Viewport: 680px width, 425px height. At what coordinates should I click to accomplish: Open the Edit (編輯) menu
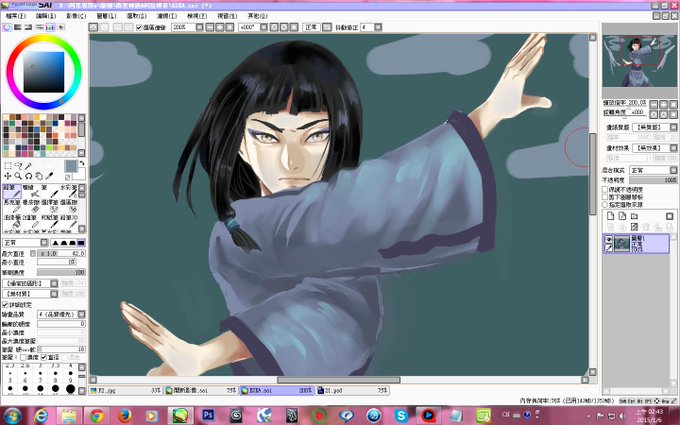(x=46, y=16)
